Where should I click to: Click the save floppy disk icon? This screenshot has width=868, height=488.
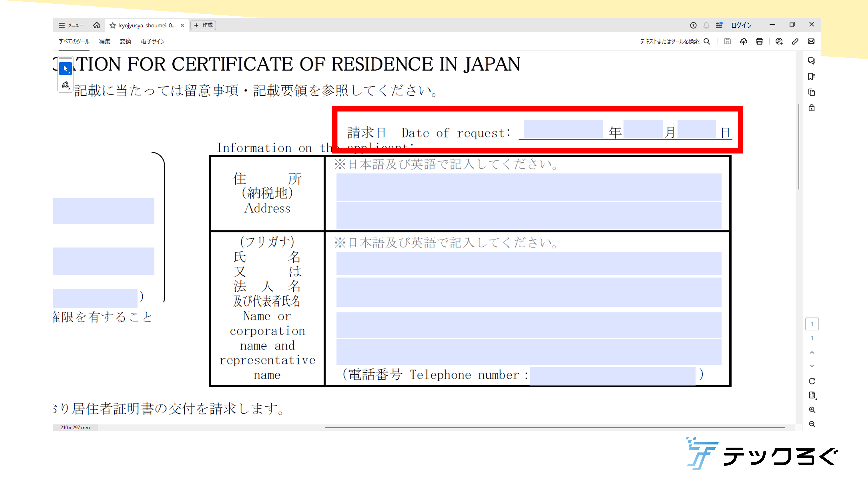tap(728, 41)
